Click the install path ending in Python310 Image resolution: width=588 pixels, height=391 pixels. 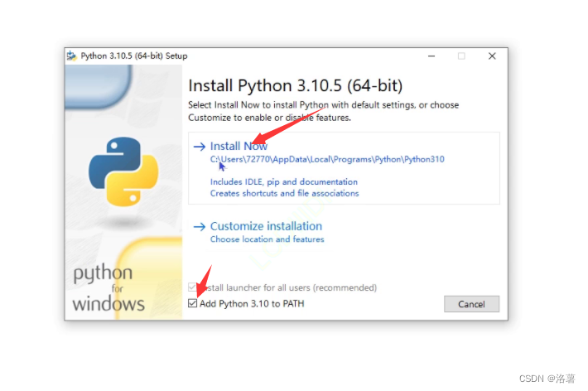point(327,160)
